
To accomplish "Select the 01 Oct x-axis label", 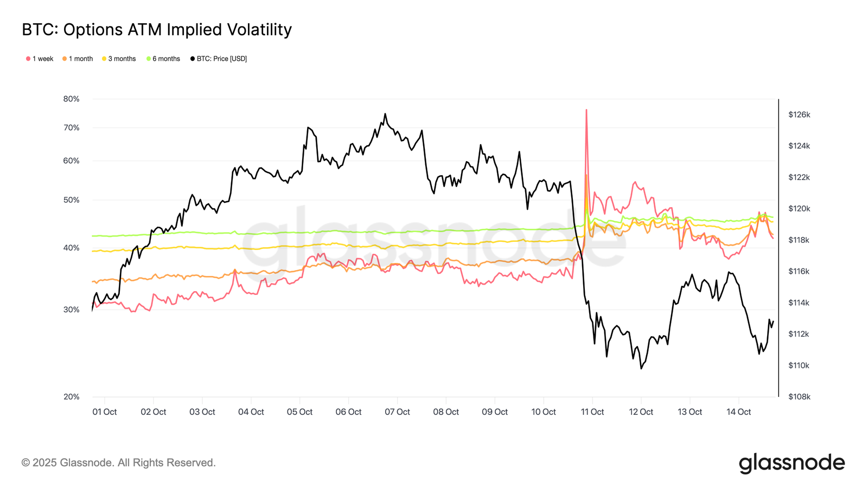I will coord(105,412).
